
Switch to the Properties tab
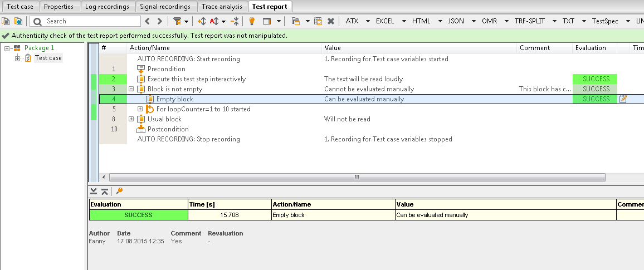tap(58, 7)
